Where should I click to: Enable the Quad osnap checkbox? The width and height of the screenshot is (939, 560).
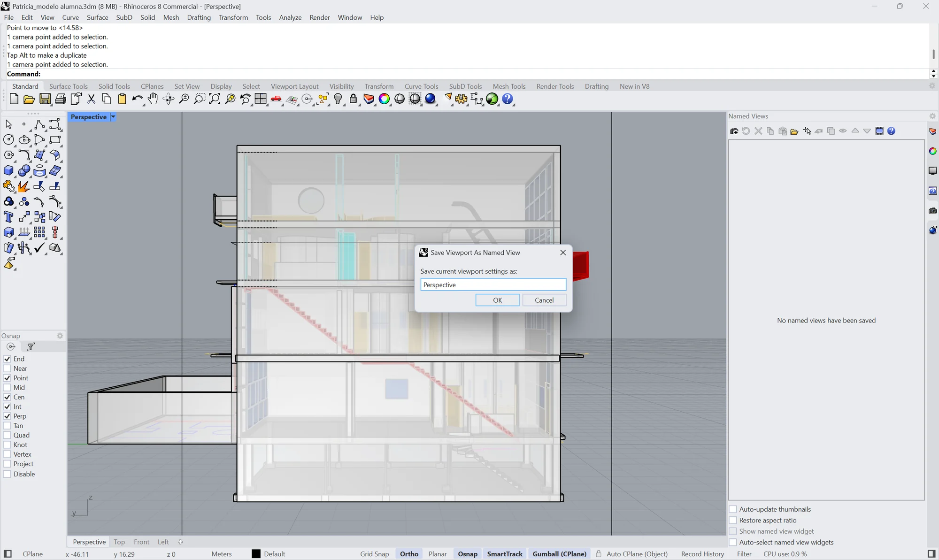[x=7, y=435]
